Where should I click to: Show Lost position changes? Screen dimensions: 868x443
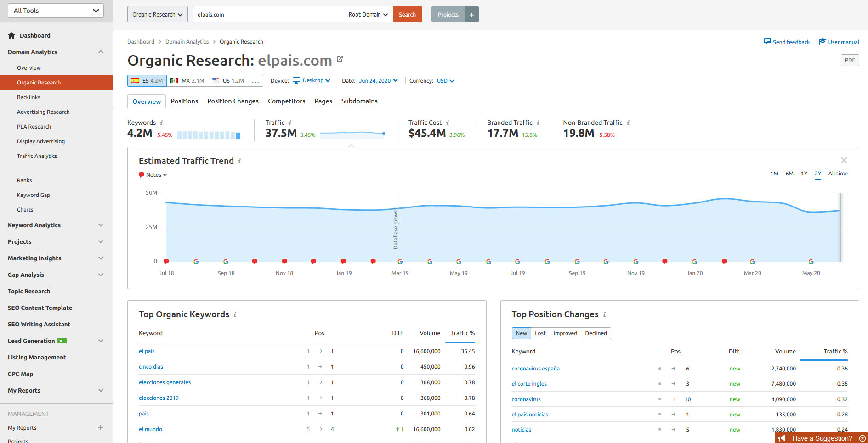coord(540,333)
